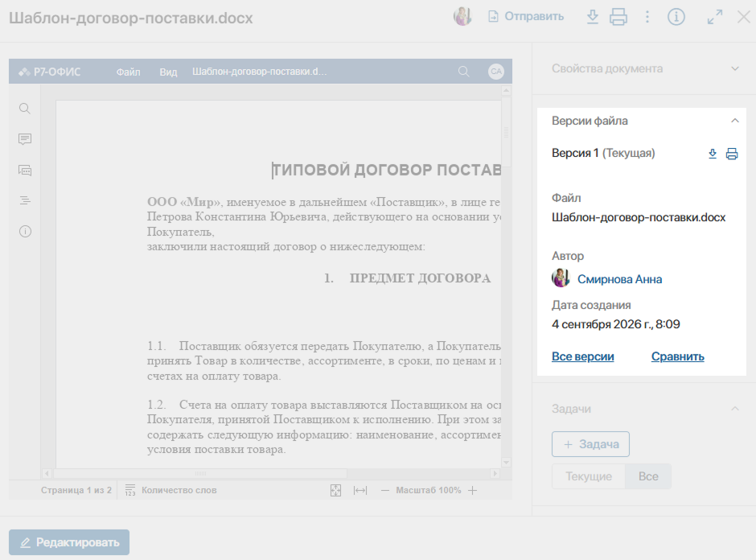Click the search icon in the editor header

[463, 72]
